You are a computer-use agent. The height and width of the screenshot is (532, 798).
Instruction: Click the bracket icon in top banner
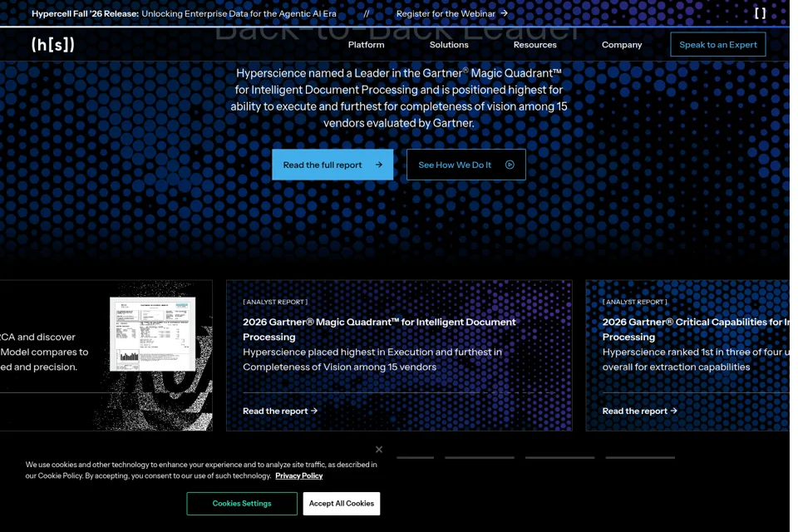(760, 13)
